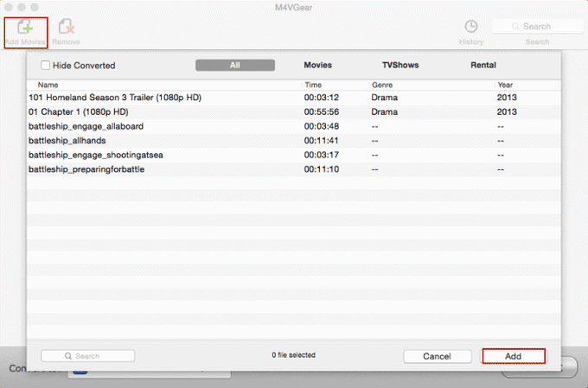Click the top toolbar Search field

[x=537, y=26]
